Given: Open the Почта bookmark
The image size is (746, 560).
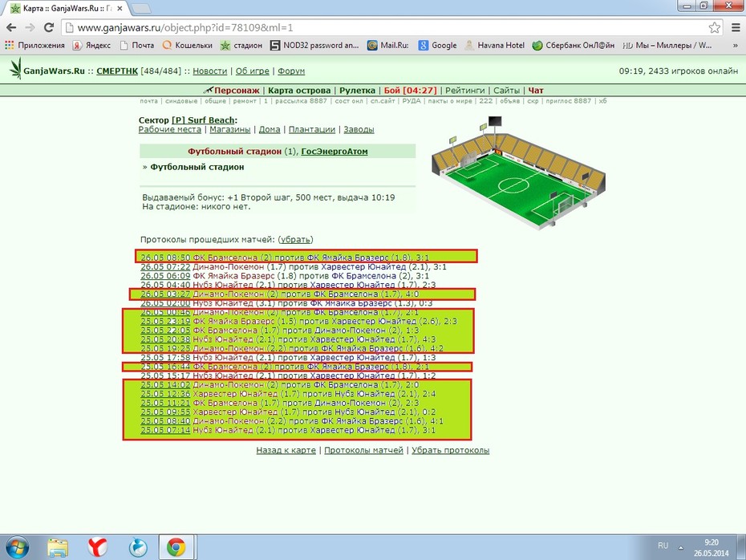Looking at the screenshot, I should tap(137, 45).
